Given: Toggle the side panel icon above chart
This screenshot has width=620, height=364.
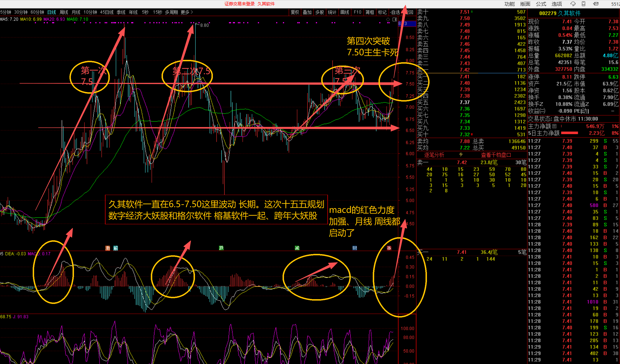Looking at the screenshot, I should click(x=394, y=19).
